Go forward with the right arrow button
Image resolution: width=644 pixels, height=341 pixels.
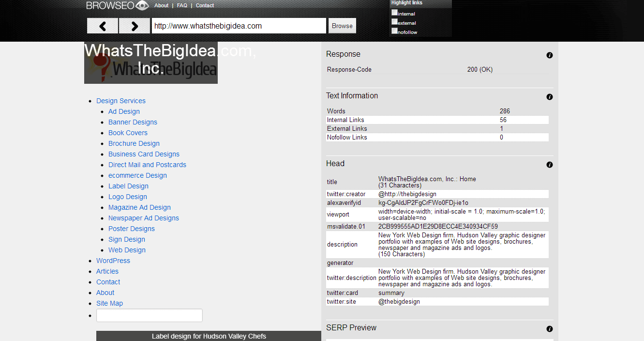135,26
